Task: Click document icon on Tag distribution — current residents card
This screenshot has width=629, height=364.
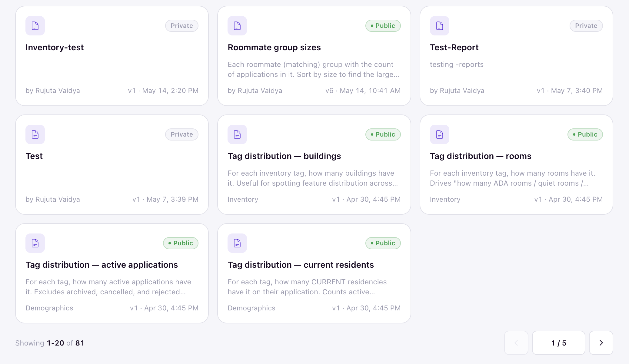Action: pyautogui.click(x=237, y=243)
